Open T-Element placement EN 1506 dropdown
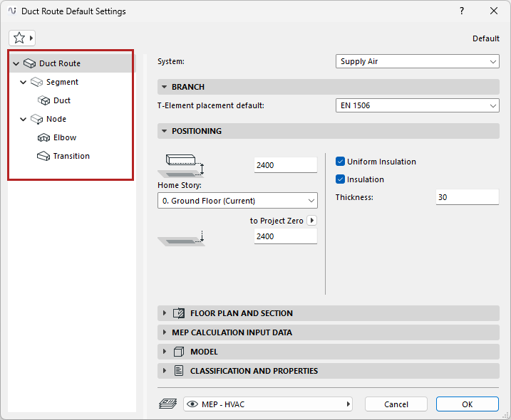511x420 pixels. [x=418, y=105]
